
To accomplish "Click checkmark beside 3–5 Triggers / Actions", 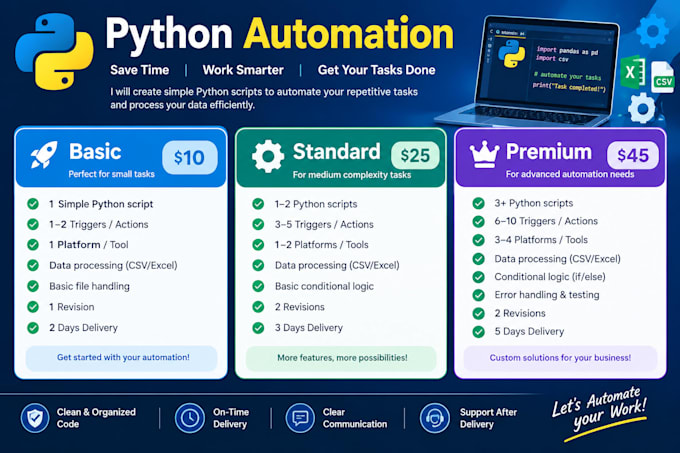I will click(258, 224).
